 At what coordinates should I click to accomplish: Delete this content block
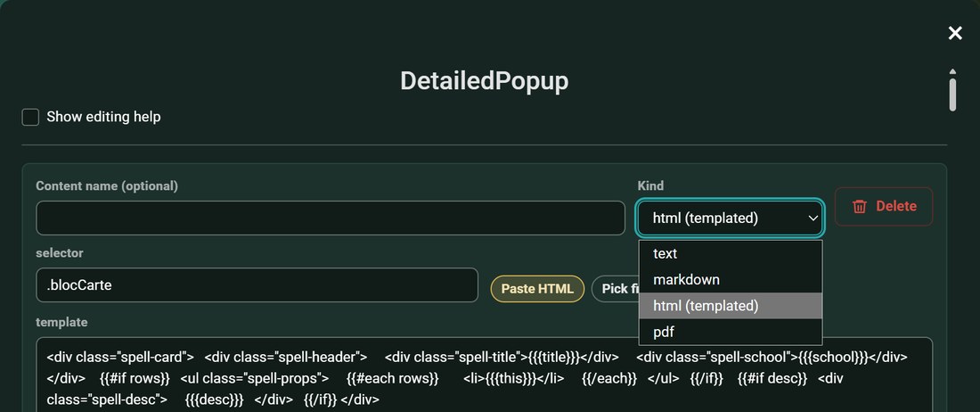[x=884, y=206]
